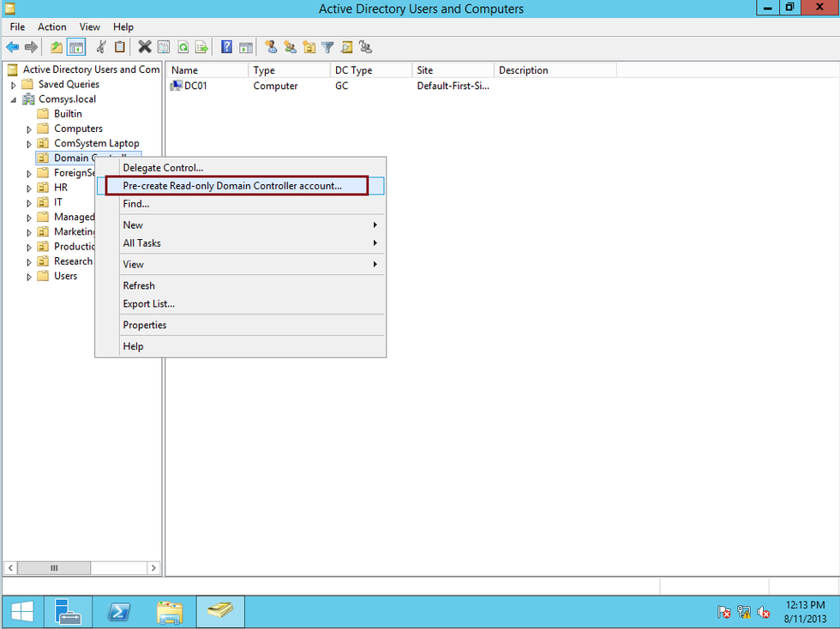
Task: Click the Windows Start button
Action: 22,611
